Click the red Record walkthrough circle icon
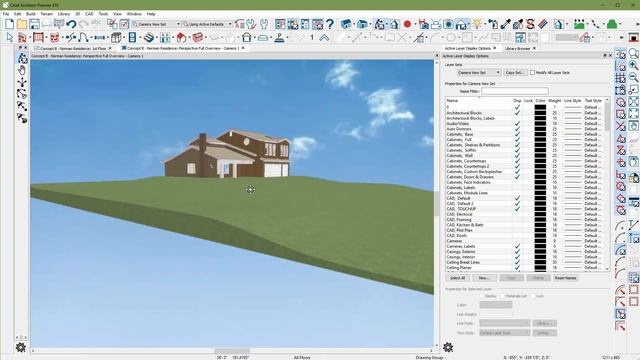 click(407, 24)
